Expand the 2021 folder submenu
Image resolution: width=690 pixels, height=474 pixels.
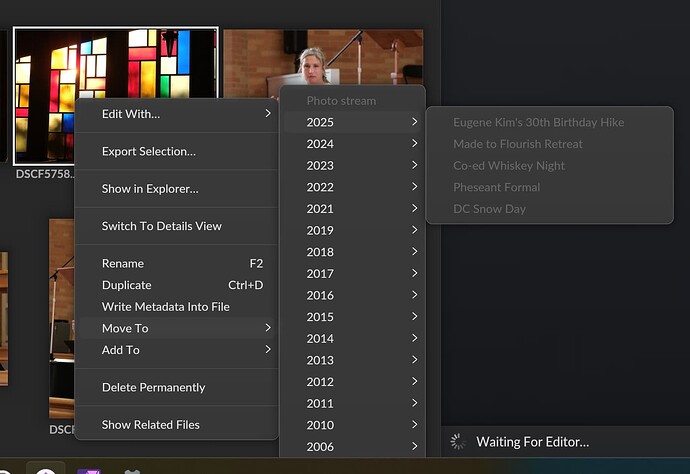click(x=352, y=209)
